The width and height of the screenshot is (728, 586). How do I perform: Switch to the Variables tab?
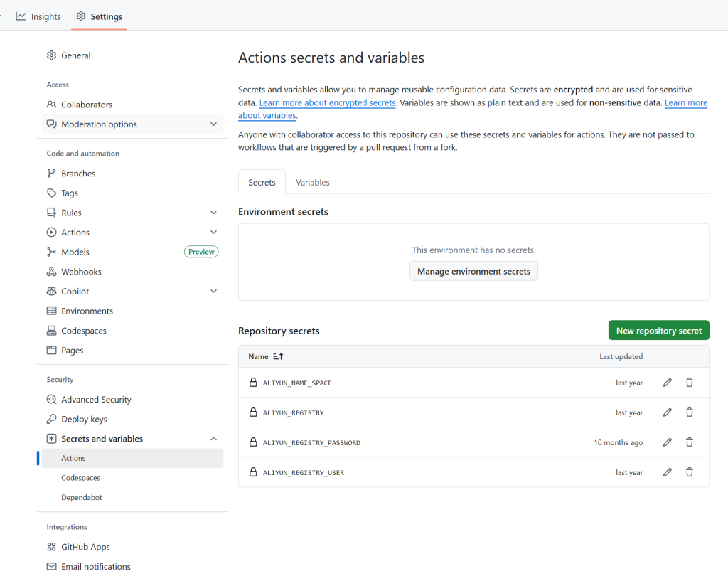click(313, 183)
